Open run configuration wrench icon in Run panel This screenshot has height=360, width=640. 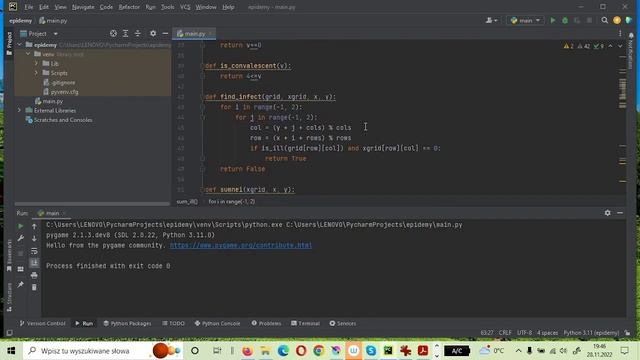20,238
